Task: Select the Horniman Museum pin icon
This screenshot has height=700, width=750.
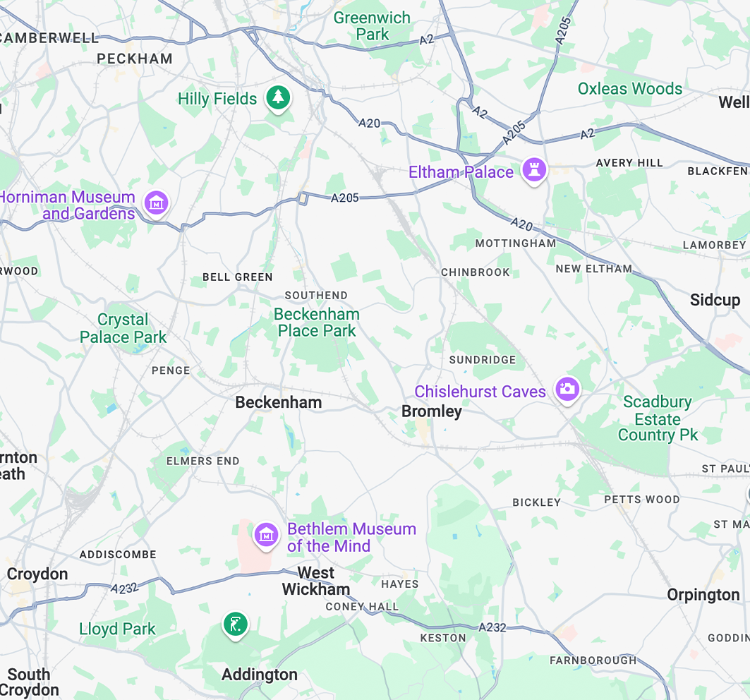Action: tap(157, 203)
